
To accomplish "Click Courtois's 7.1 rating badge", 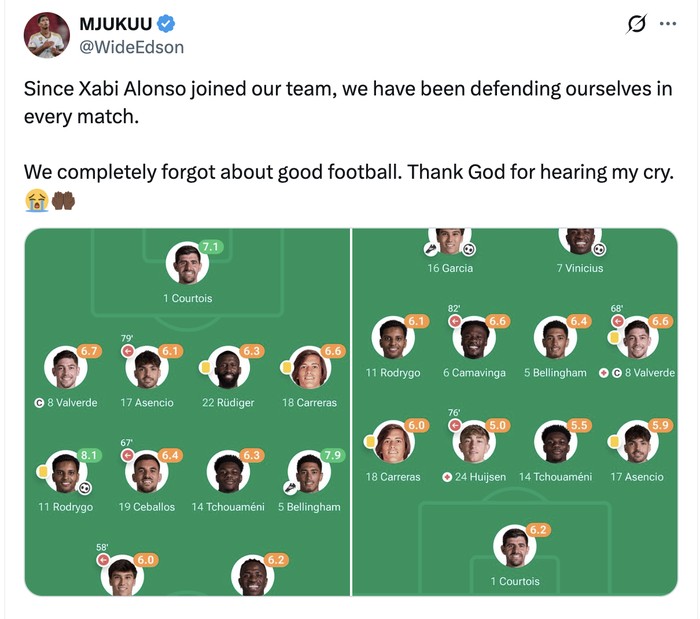I will coord(210,246).
